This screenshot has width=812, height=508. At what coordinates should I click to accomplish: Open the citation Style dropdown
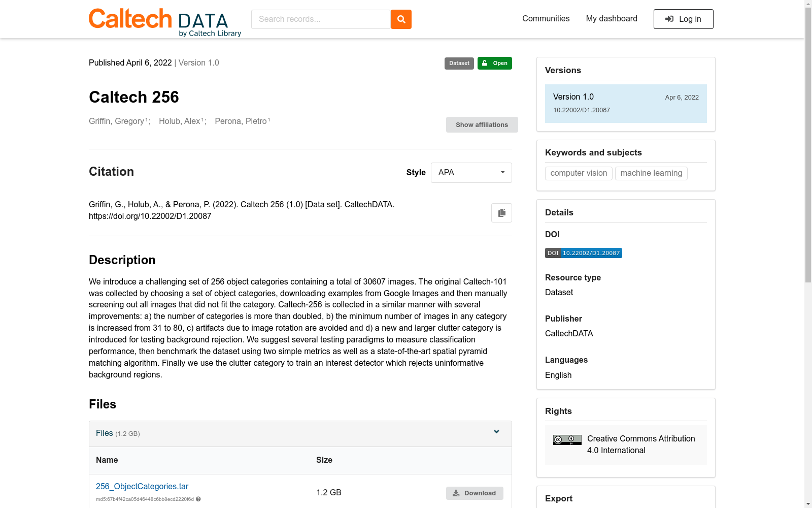click(x=471, y=173)
